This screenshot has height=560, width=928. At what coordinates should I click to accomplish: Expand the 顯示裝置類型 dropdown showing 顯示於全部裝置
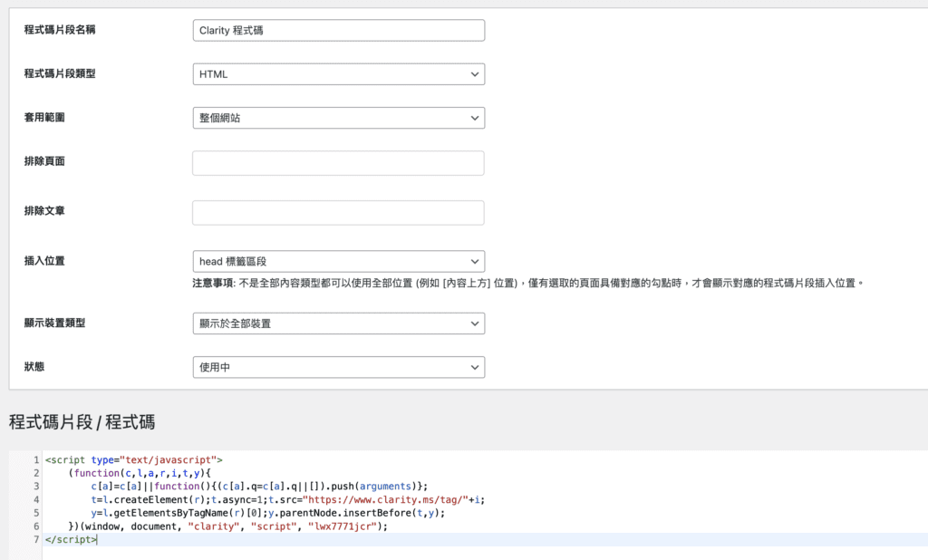point(338,323)
